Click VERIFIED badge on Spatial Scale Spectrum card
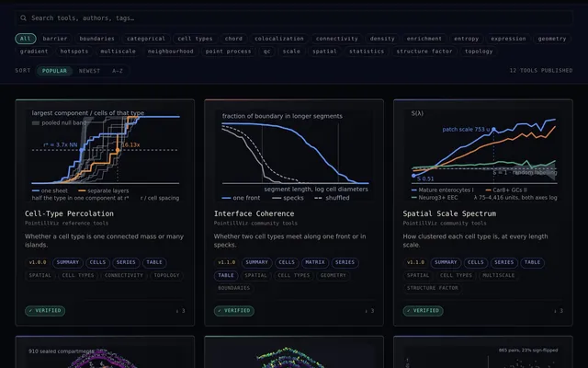This screenshot has width=588, height=368. click(423, 311)
